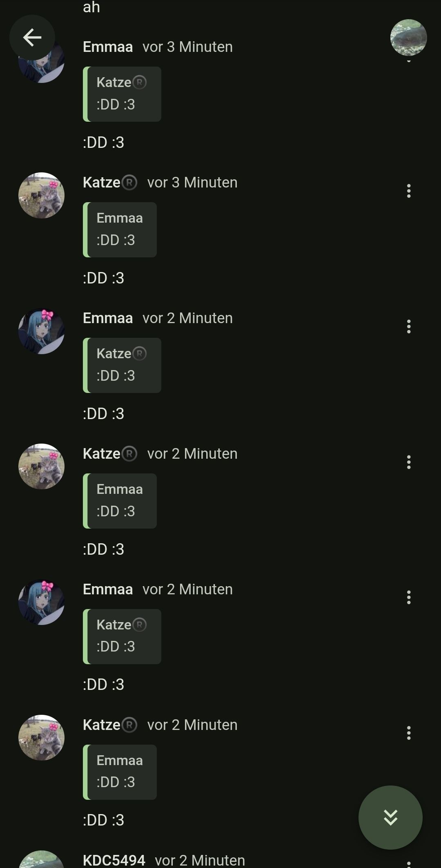View Katze's cat avatar on 3-minute message
The width and height of the screenshot is (441, 868).
[x=41, y=195]
